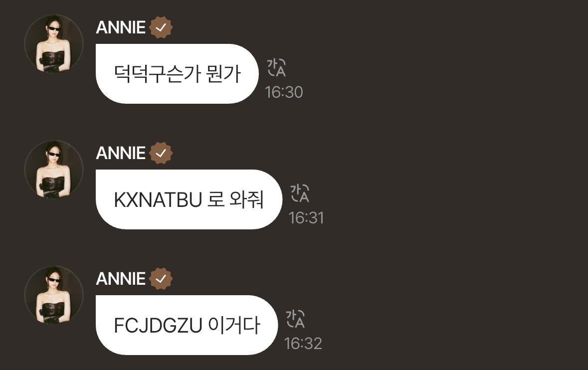Viewport: 588px width, 370px height.
Task: Tap the 16:31 timestamp
Action: tap(306, 218)
